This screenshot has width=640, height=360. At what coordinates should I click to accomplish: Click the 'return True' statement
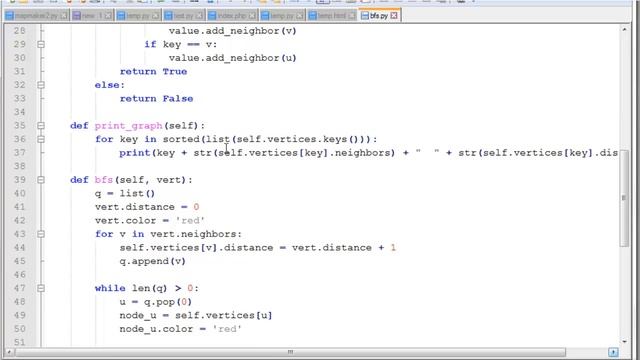(153, 71)
